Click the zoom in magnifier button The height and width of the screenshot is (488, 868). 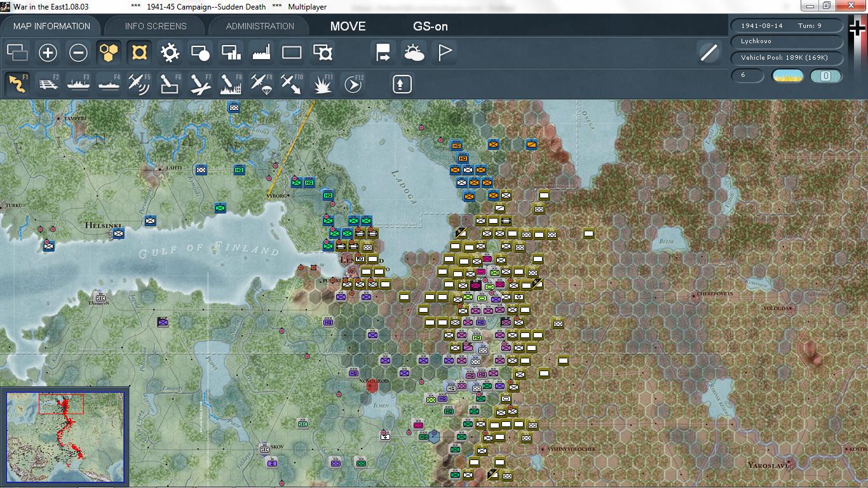(x=48, y=52)
